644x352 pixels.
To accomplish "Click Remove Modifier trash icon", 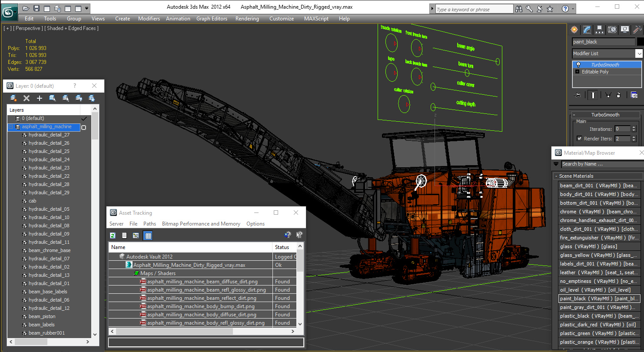I will 618,95.
